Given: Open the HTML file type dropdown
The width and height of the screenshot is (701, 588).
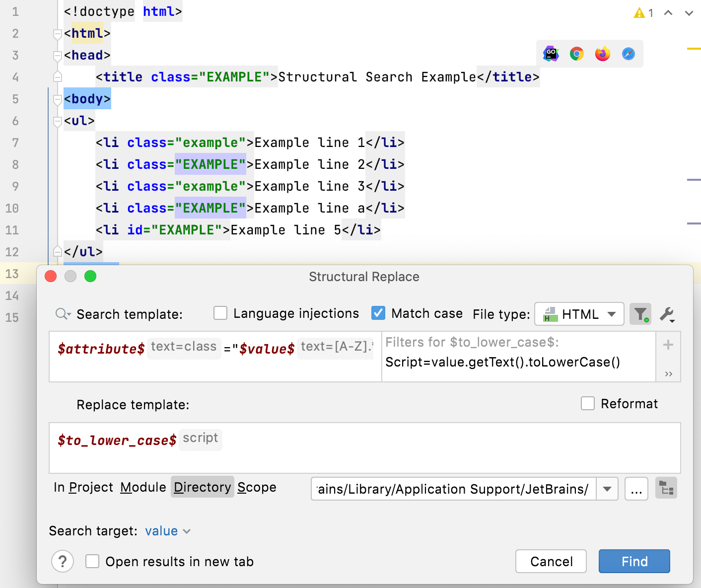Looking at the screenshot, I should (x=579, y=314).
